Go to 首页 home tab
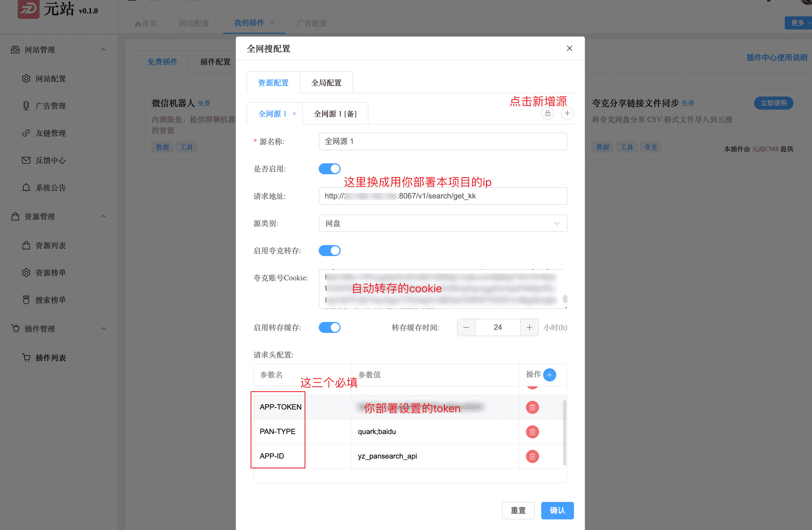Screen dimensions: 812x530 (146, 23)
